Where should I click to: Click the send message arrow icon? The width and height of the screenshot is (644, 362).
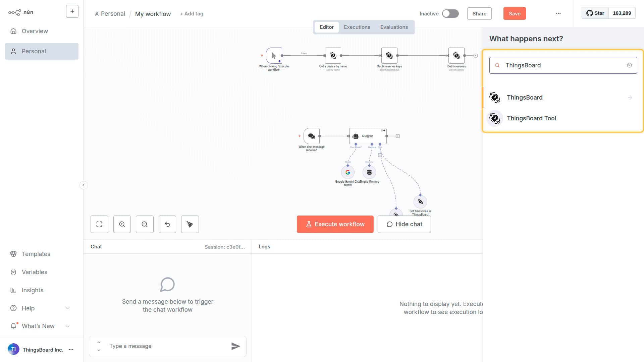coord(235,346)
